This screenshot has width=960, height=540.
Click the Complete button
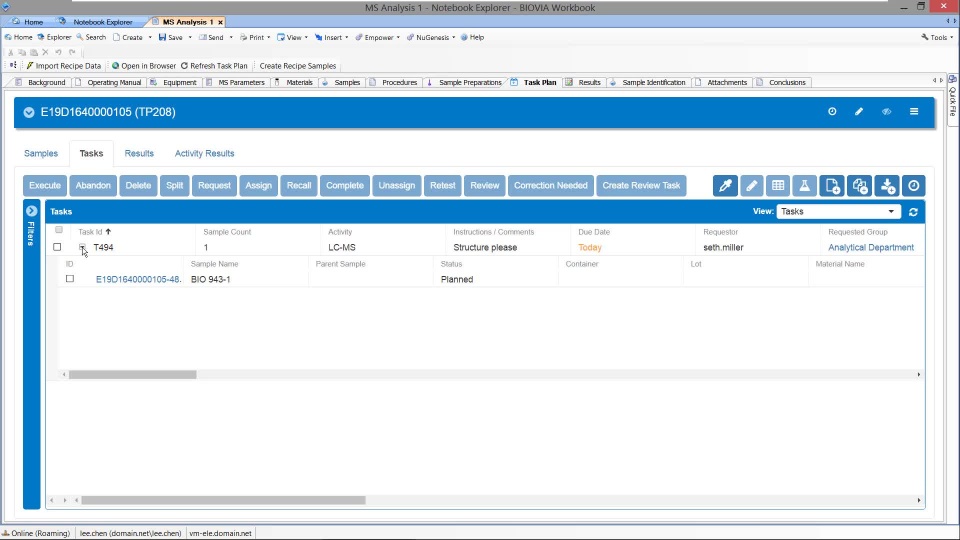(x=345, y=186)
